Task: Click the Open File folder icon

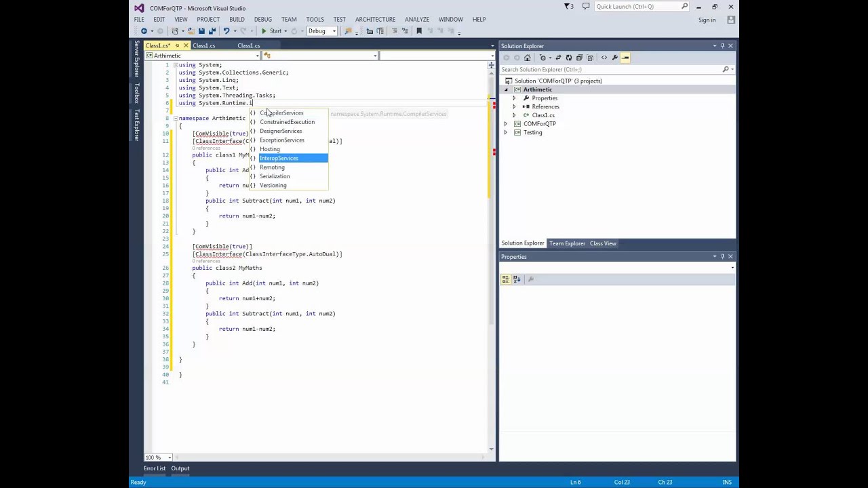Action: coord(191,30)
